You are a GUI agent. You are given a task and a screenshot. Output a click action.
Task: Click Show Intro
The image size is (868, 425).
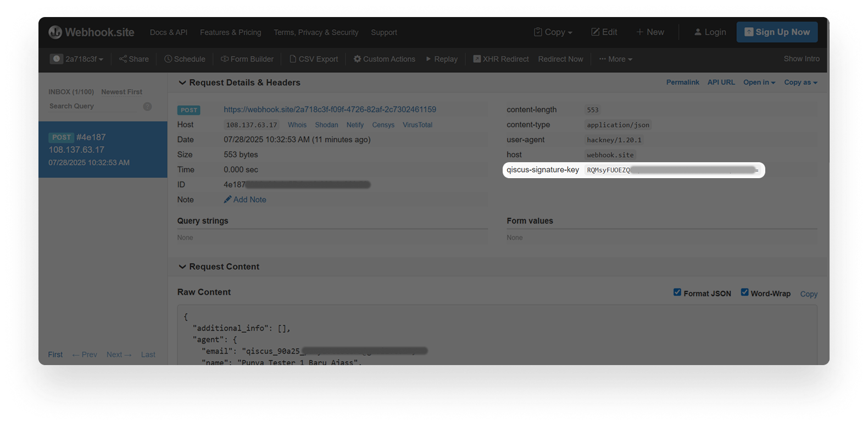(x=802, y=59)
